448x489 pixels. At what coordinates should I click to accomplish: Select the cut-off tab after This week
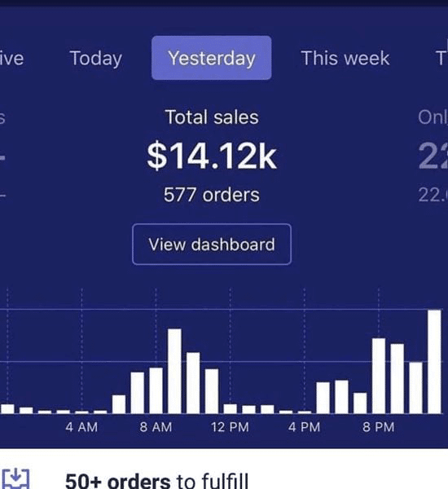[441, 59]
